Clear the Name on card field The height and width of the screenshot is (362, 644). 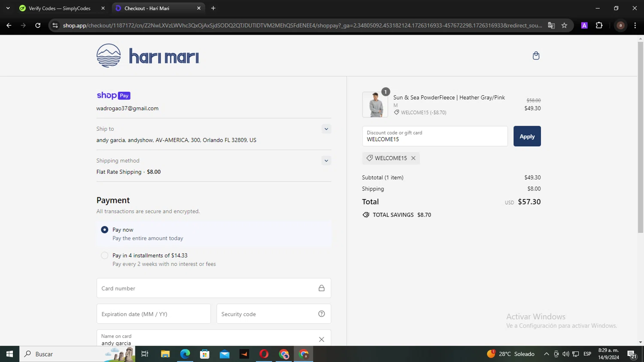pos(321,339)
